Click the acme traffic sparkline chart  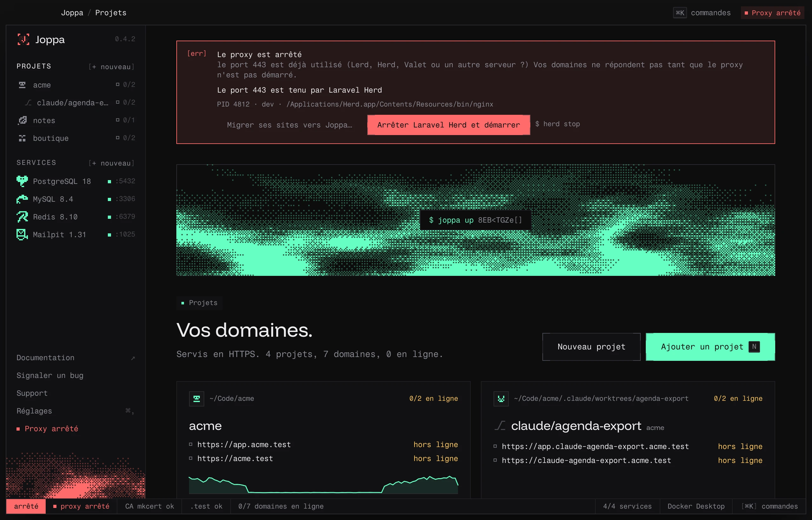[324, 484]
